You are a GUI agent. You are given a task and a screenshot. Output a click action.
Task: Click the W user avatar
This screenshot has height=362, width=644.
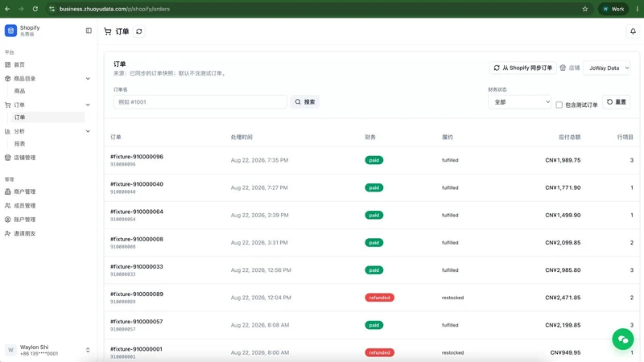pos(10,350)
